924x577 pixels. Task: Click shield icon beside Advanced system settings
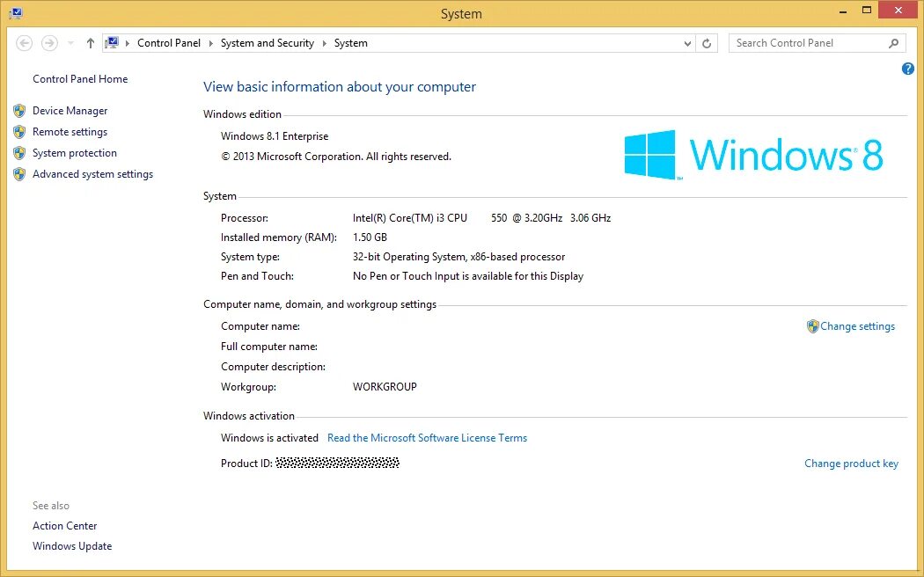pos(19,174)
